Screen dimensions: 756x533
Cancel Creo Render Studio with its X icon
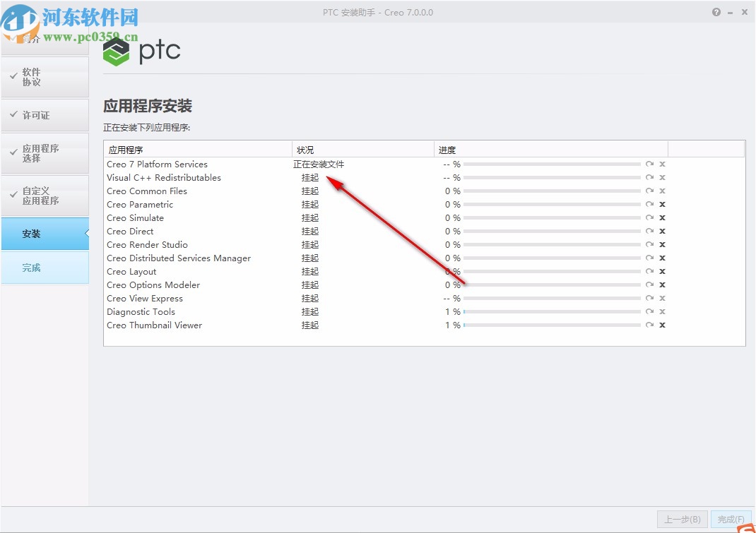click(x=662, y=244)
